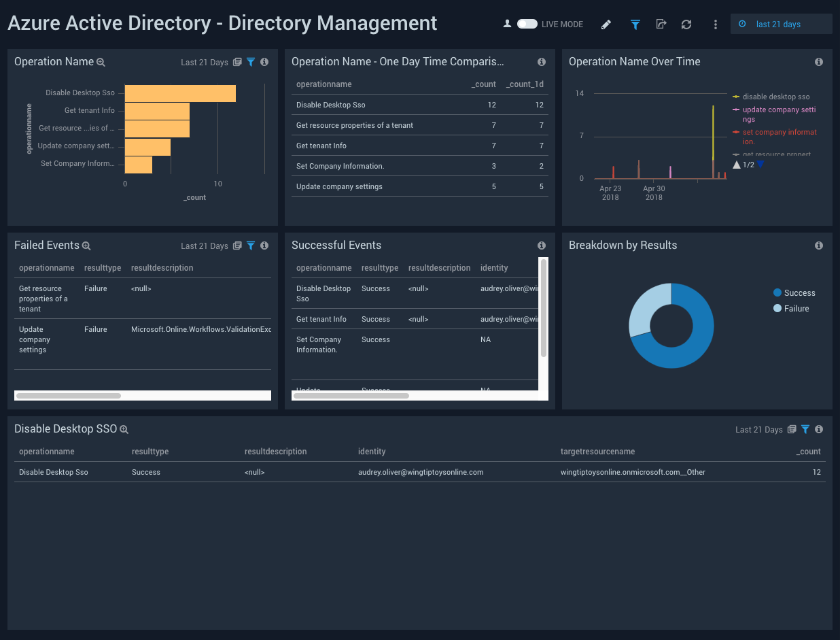The width and height of the screenshot is (840, 640).
Task: Click the magnifier icon next to Disable Desktop SSO
Action: click(124, 429)
